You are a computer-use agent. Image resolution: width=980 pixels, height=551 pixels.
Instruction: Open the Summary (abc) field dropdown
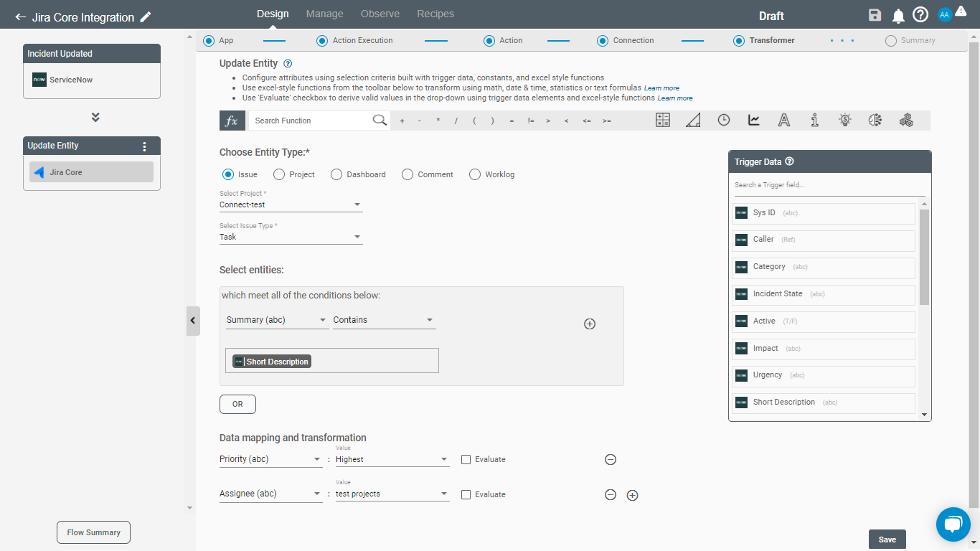click(277, 320)
